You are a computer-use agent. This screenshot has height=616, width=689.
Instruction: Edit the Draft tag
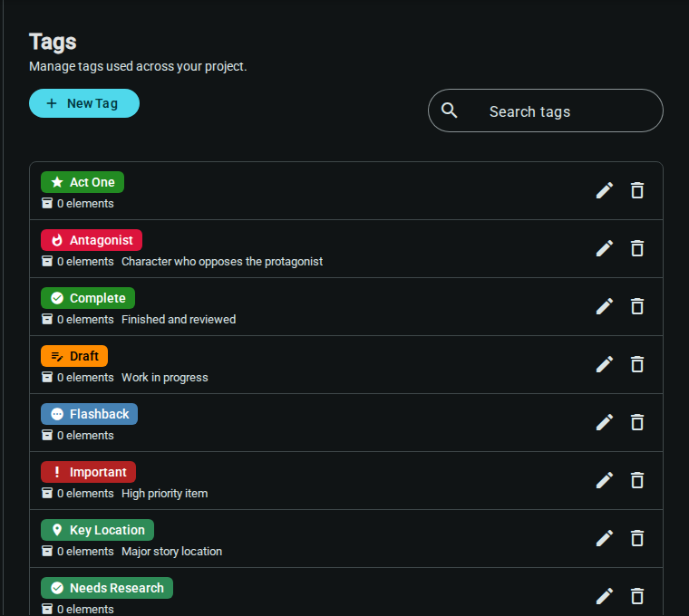pyautogui.click(x=604, y=364)
